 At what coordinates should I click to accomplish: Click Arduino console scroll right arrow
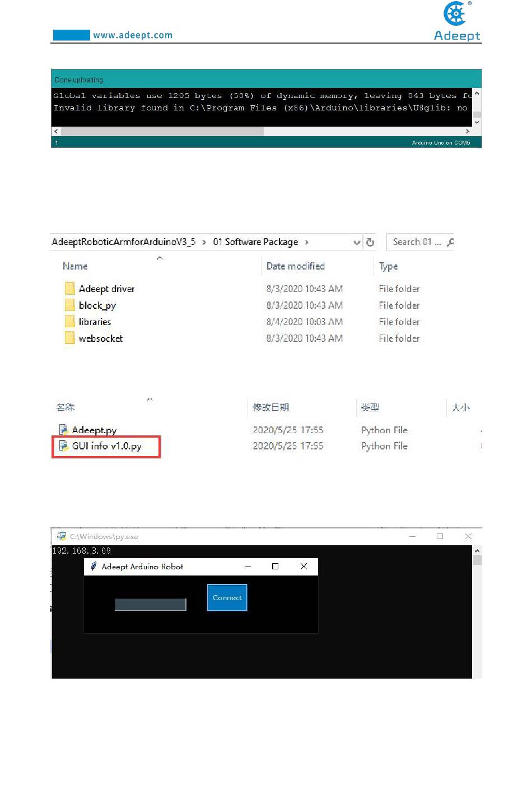(x=468, y=131)
